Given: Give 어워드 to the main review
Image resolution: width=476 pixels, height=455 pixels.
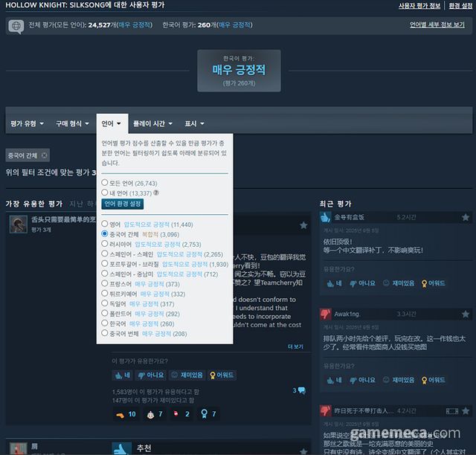Looking at the screenshot, I should [x=222, y=375].
